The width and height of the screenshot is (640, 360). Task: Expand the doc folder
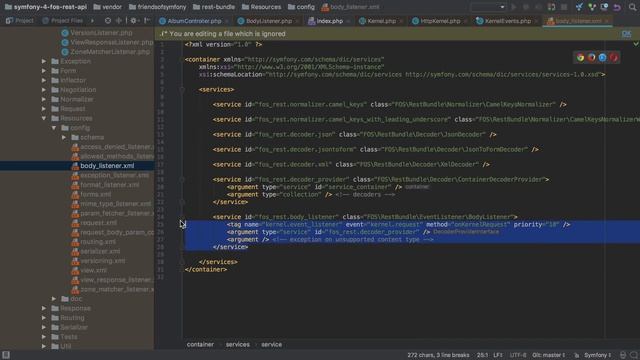[54, 299]
